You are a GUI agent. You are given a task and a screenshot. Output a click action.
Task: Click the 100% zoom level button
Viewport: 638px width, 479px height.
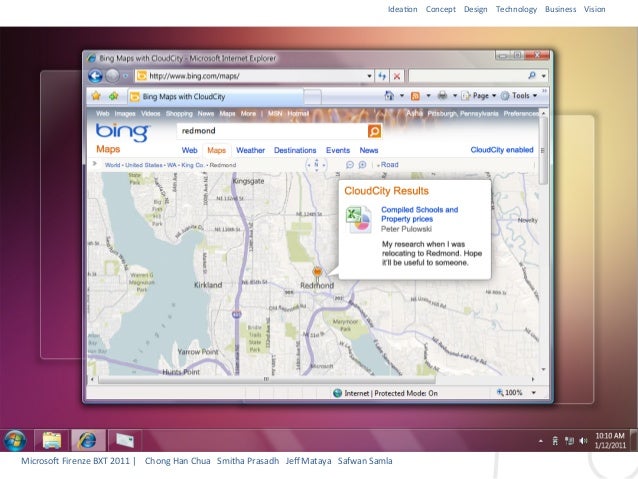click(509, 393)
